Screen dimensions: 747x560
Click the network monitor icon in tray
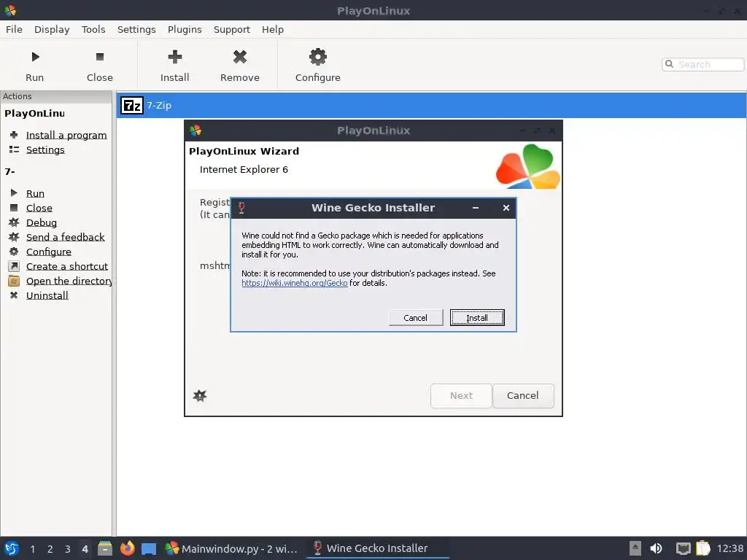(x=683, y=548)
